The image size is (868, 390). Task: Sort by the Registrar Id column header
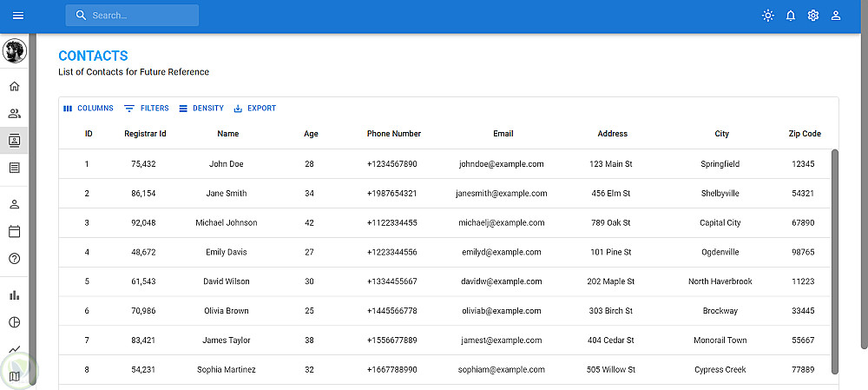pos(145,134)
